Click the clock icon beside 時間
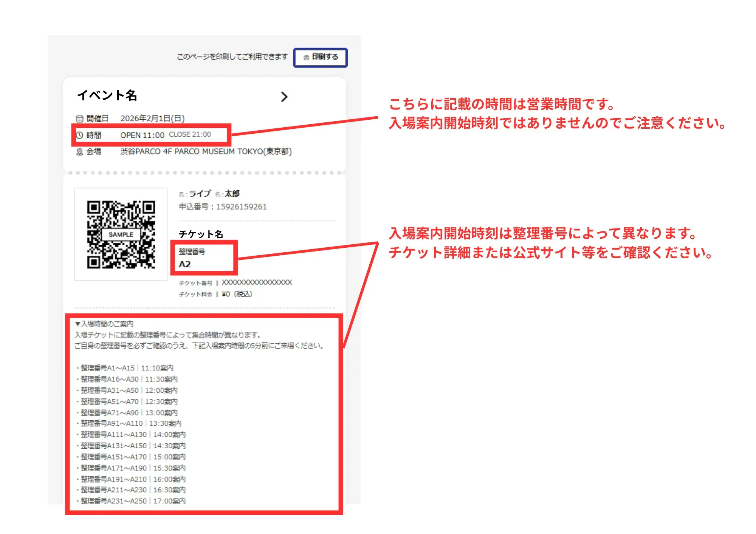The width and height of the screenshot is (756, 534). (79, 135)
